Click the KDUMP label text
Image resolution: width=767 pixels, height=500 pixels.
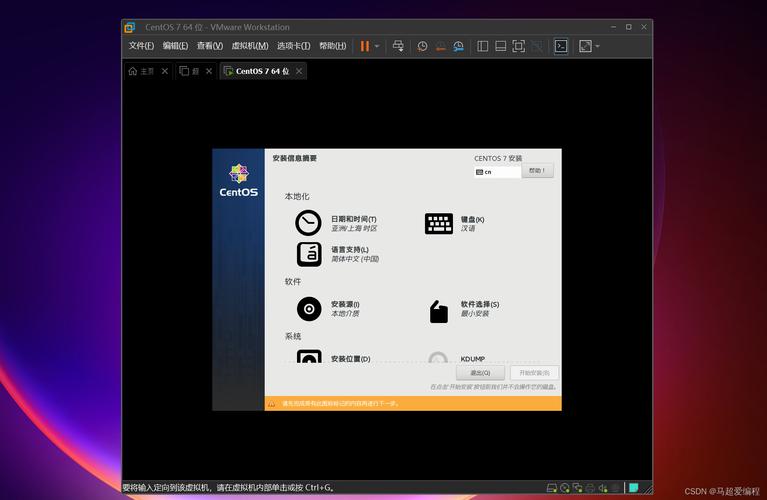point(473,359)
